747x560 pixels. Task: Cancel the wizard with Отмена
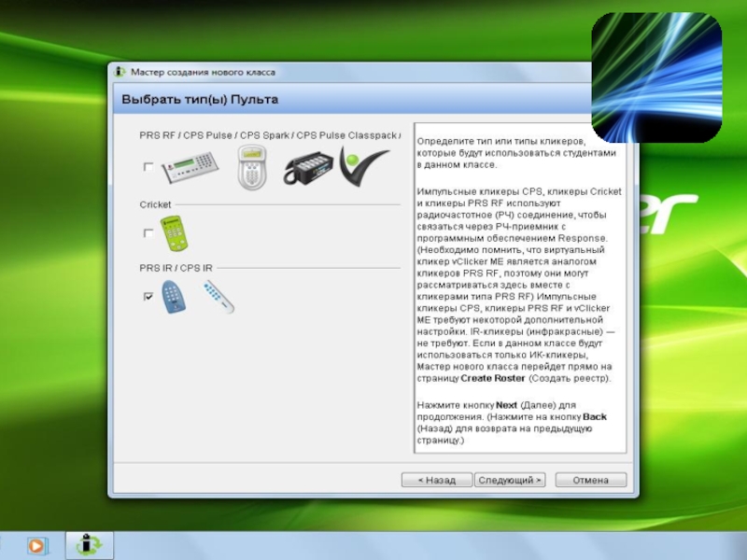(x=591, y=480)
